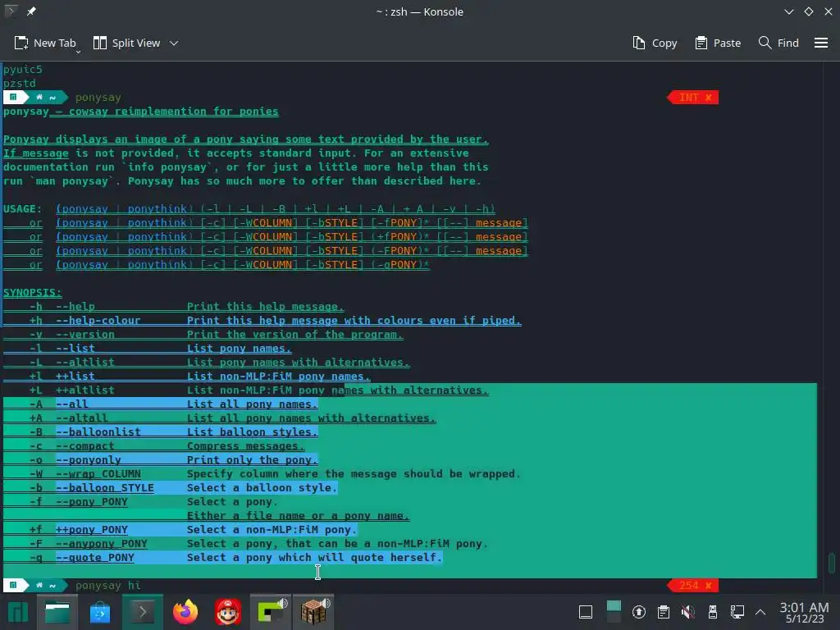840x630 pixels.
Task: Open Dolphin file manager from taskbar
Action: pos(57,612)
